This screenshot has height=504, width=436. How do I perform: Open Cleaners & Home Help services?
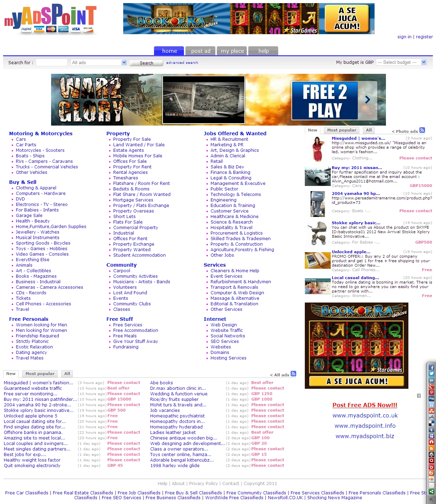pos(235,270)
